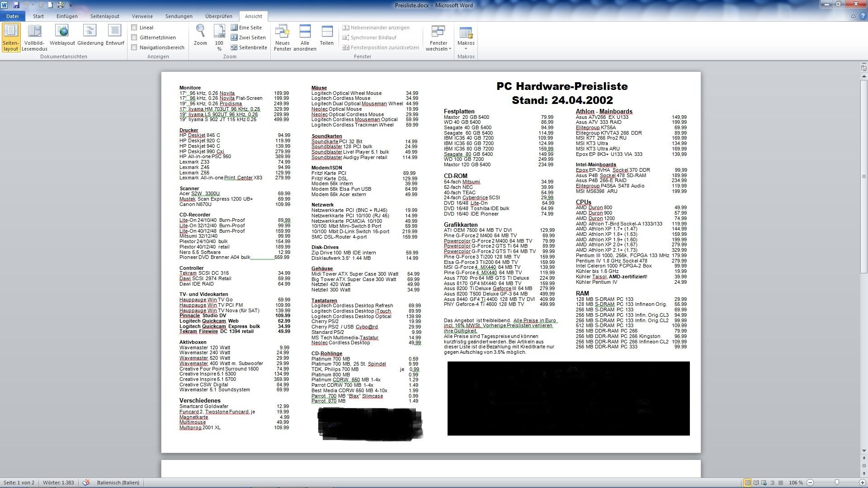Click the Vollbild-Lesemodus view icon

coord(34,32)
